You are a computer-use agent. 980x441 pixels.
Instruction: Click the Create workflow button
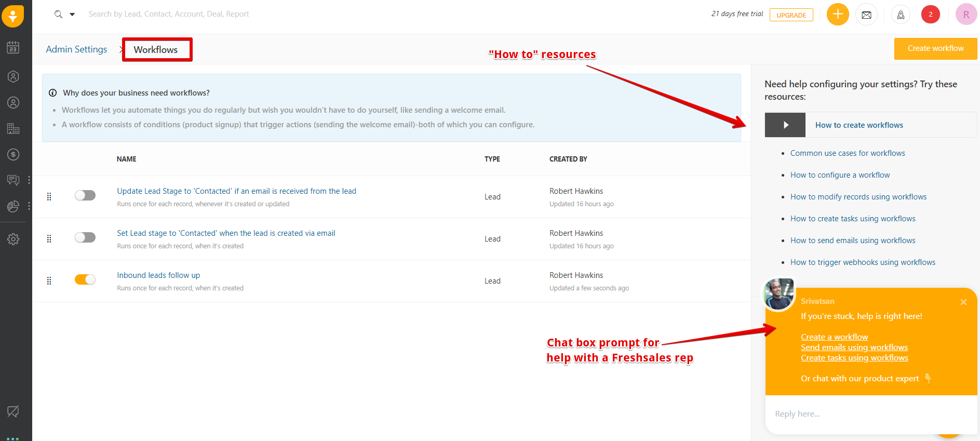click(x=935, y=48)
